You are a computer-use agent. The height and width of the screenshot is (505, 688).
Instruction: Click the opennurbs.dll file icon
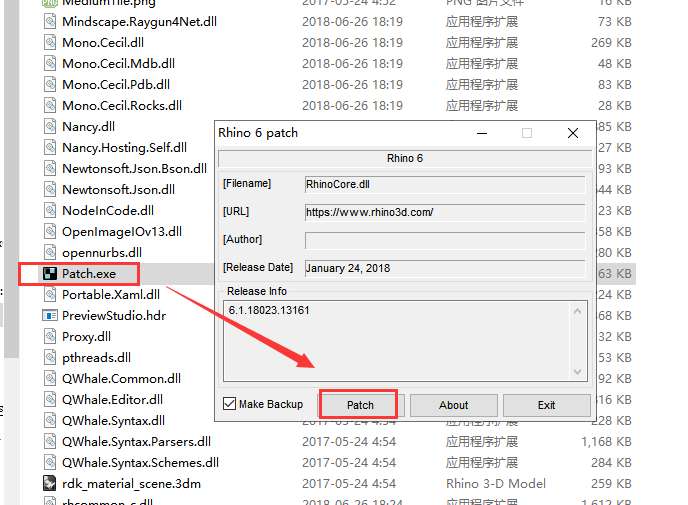(49, 252)
